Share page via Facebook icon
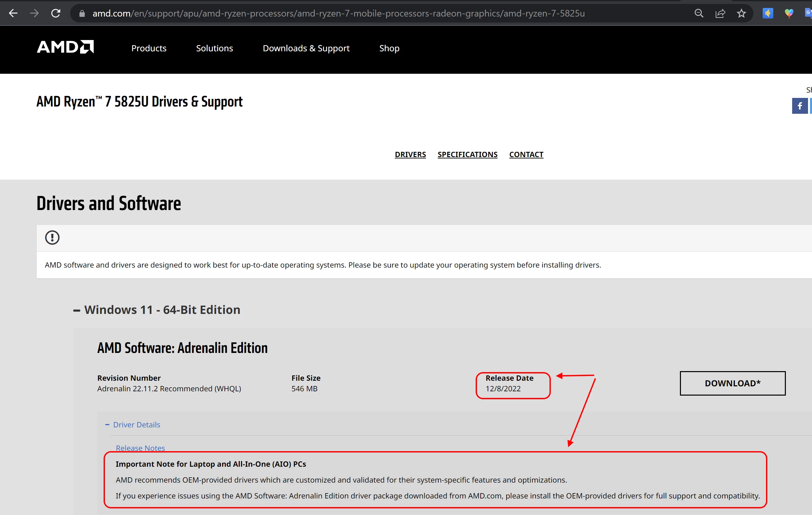 (799, 106)
